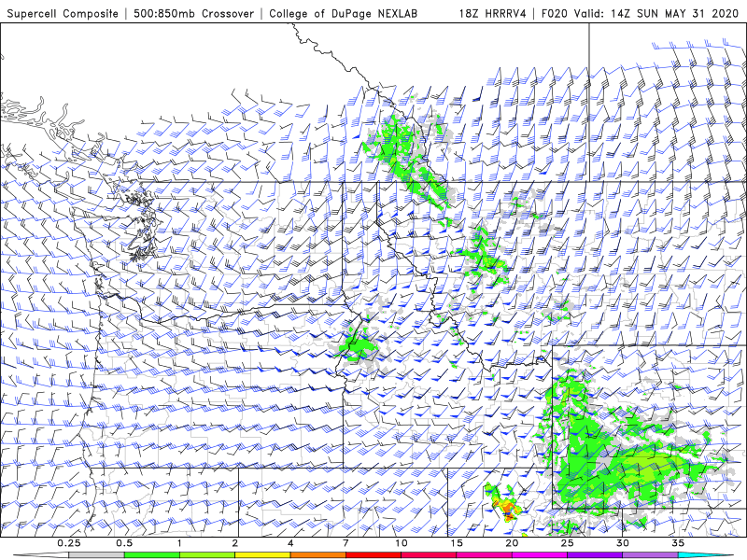Click 'F020 Valid: 14Z SUN MAY 31 2020' text
This screenshot has height=560, width=747.
[x=640, y=13]
